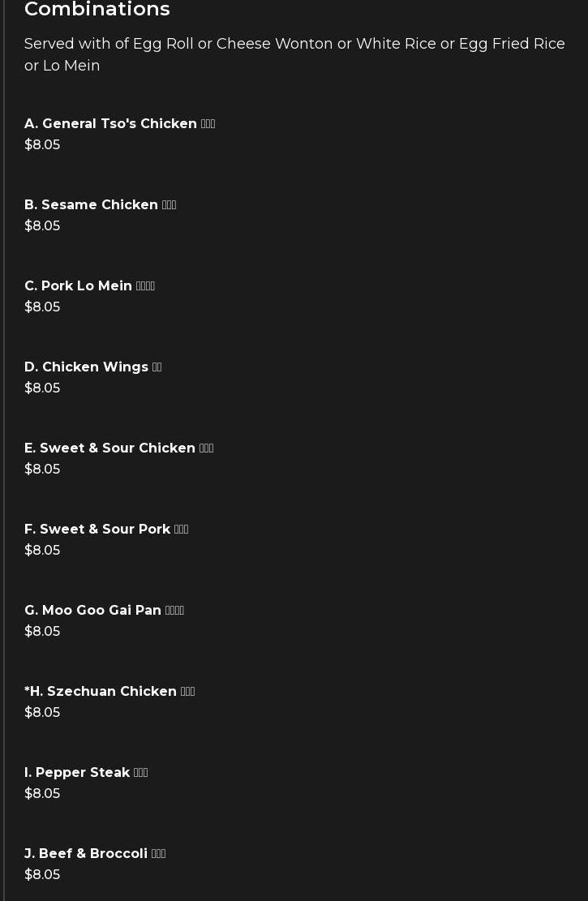The width and height of the screenshot is (588, 901).
Task: Select D. Chicken Wings combination
Action: [x=93, y=367]
